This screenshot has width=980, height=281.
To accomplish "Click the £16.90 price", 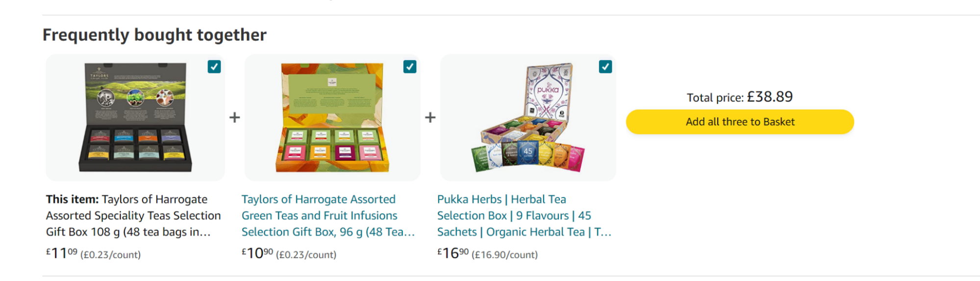I will (x=453, y=253).
